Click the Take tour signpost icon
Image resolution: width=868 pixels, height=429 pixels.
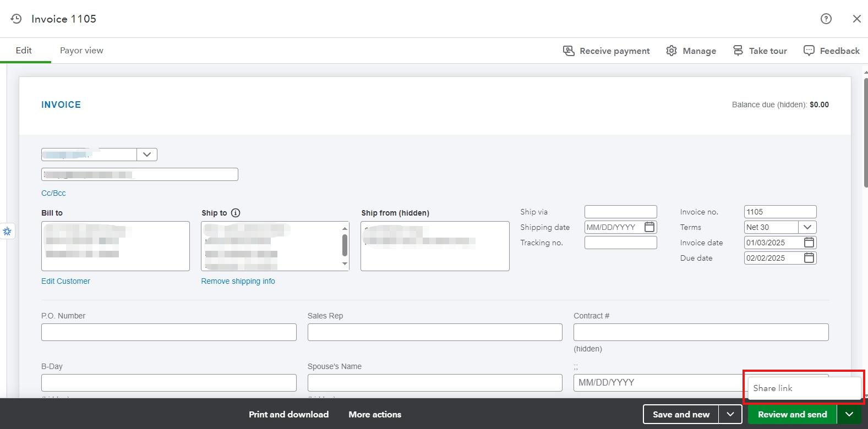tap(738, 51)
